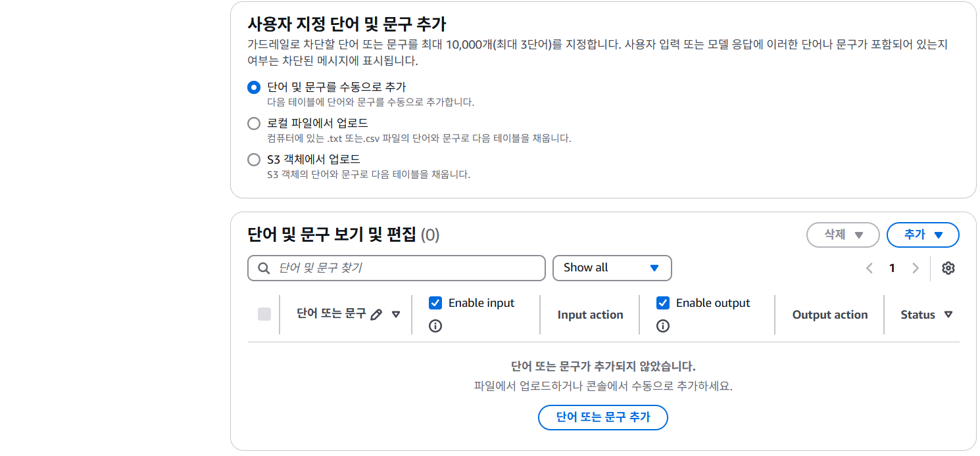Viewport: 980px width, 456px height.
Task: Expand the 추가 dropdown button
Action: pos(923,235)
